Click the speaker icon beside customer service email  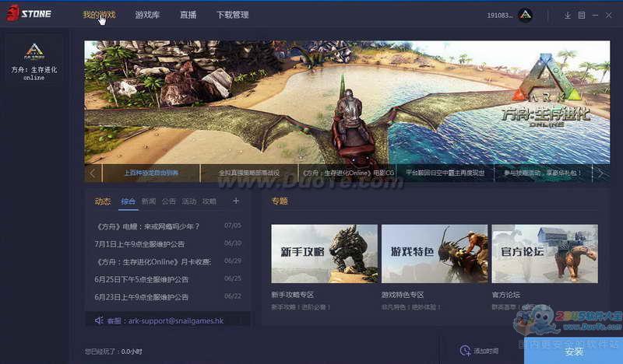point(98,320)
